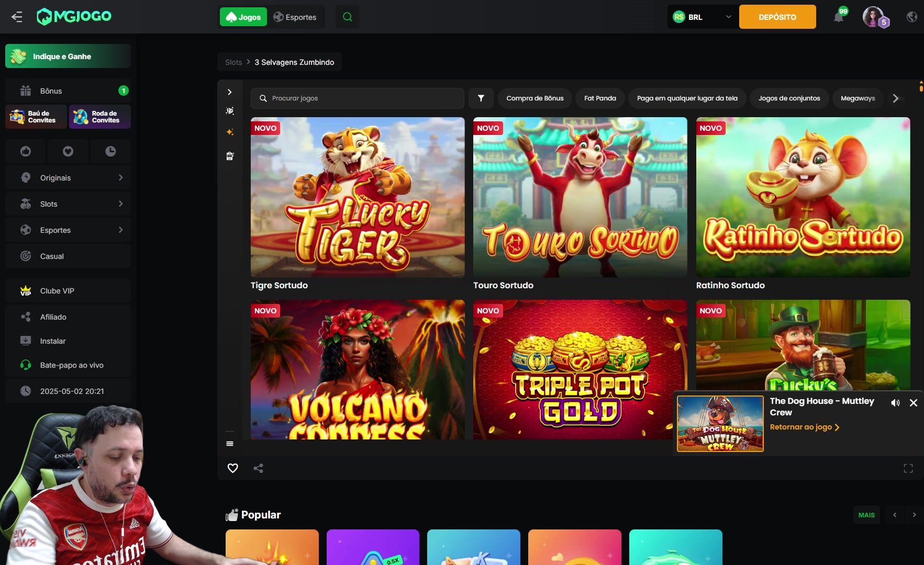Click the globe language icon
This screenshot has width=924, height=565.
911,17
